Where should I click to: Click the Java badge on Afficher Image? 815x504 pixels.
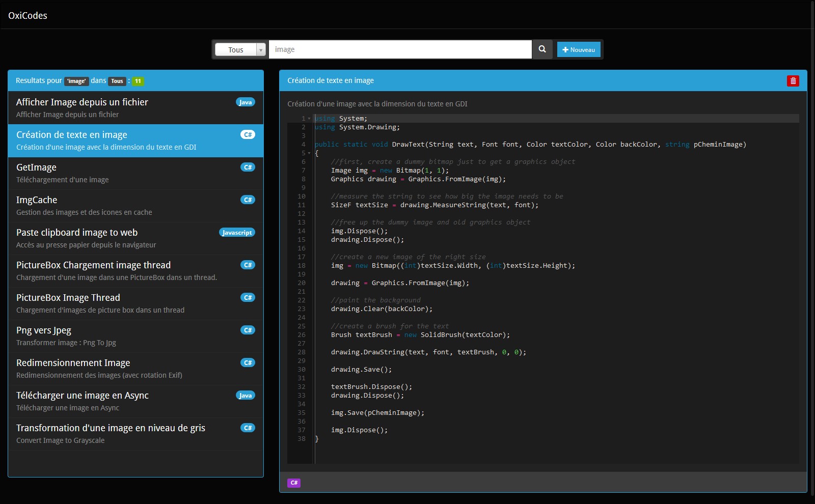246,102
